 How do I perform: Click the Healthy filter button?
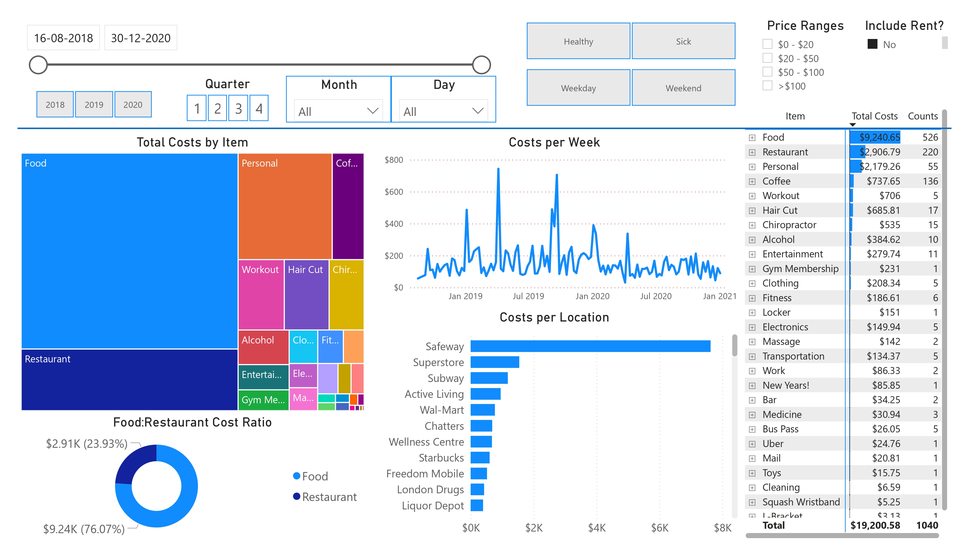578,41
